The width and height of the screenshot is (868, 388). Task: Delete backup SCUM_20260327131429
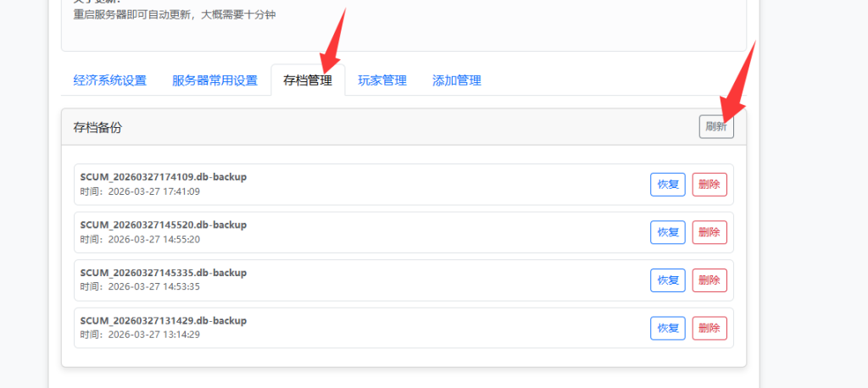[709, 328]
